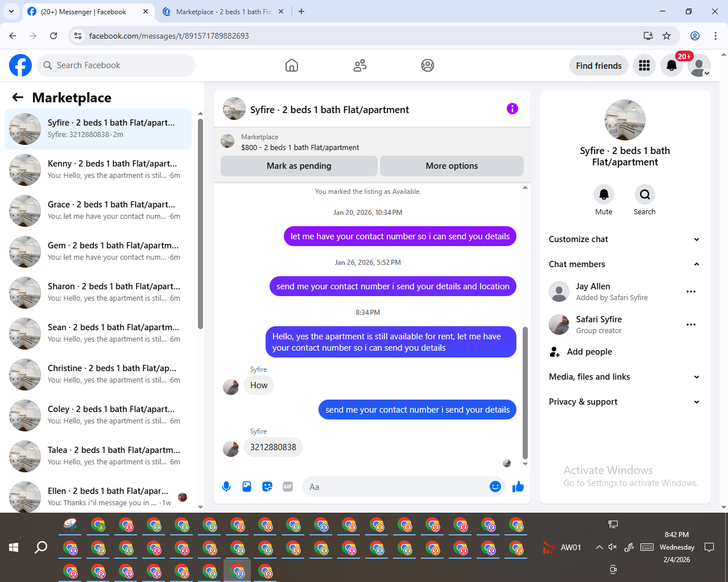Open the Talea conversation
Image resolution: width=728 pixels, height=582 pixels.
pos(98,456)
